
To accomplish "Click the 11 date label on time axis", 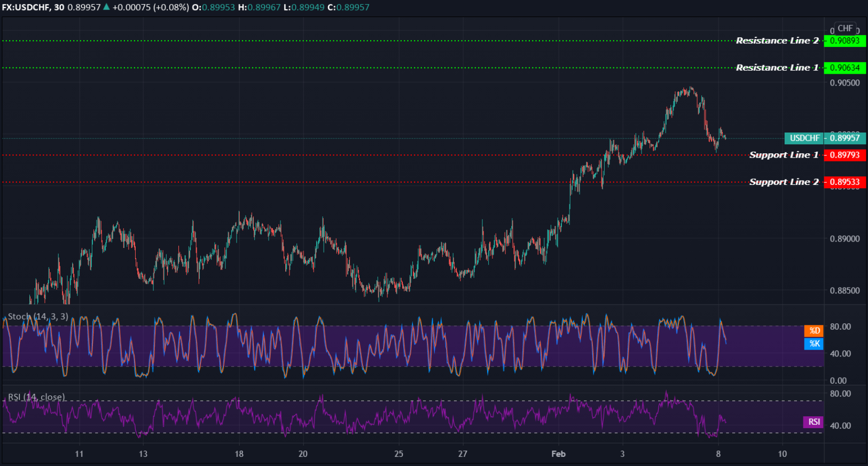I will click(x=79, y=454).
